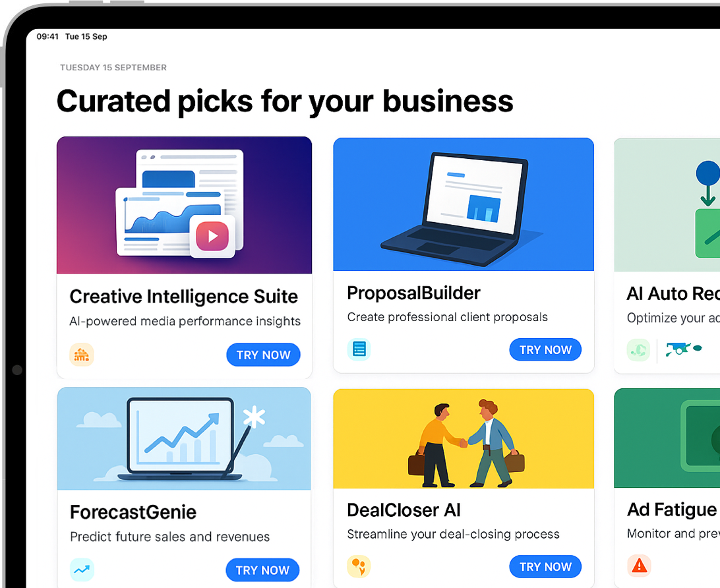The height and width of the screenshot is (588, 720).
Task: Select the ForecastGenie chart illustration
Action: tap(184, 438)
